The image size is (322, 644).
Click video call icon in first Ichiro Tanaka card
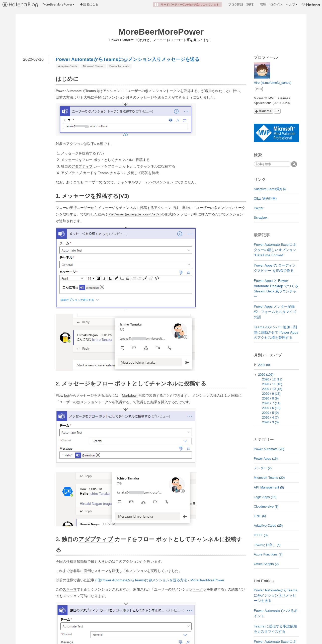(x=158, y=348)
